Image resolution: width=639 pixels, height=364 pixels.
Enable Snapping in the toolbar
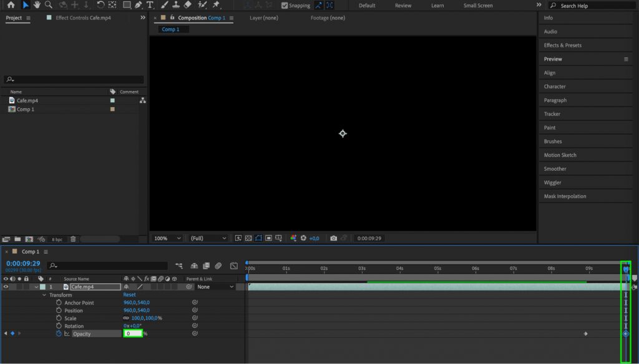(284, 5)
